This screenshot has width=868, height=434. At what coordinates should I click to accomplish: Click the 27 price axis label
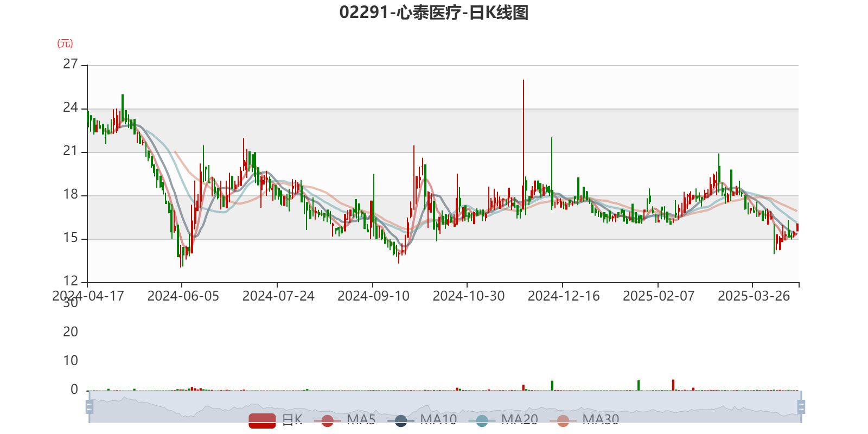[71, 64]
